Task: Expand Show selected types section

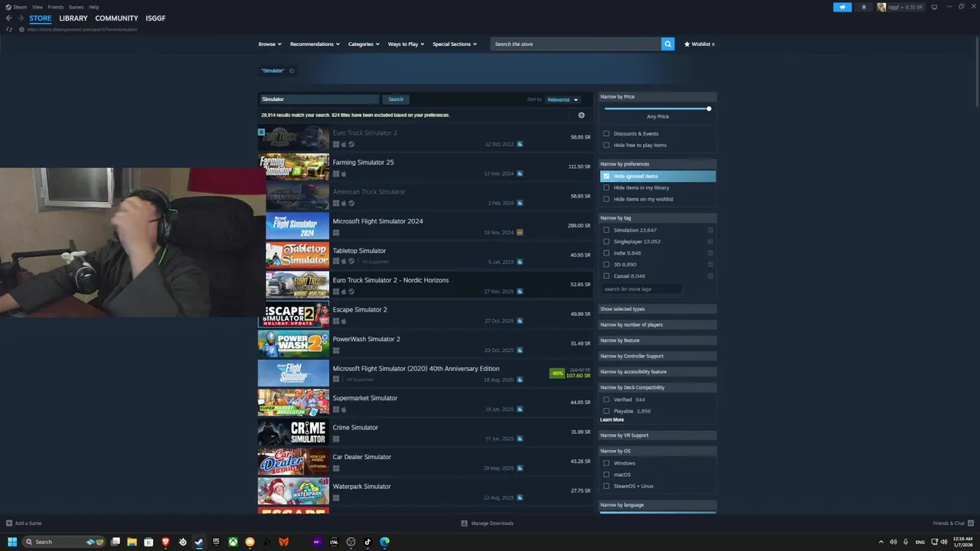Action: 657,309
